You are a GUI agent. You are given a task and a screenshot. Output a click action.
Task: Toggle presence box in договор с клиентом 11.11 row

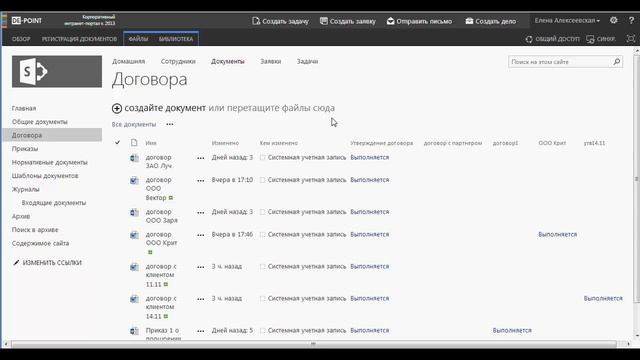pos(262,267)
